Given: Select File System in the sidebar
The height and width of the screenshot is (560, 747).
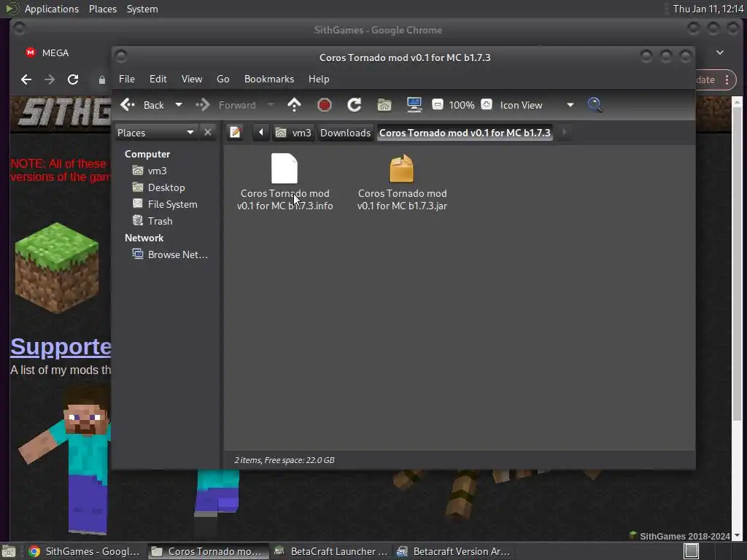Looking at the screenshot, I should pyautogui.click(x=165, y=204).
